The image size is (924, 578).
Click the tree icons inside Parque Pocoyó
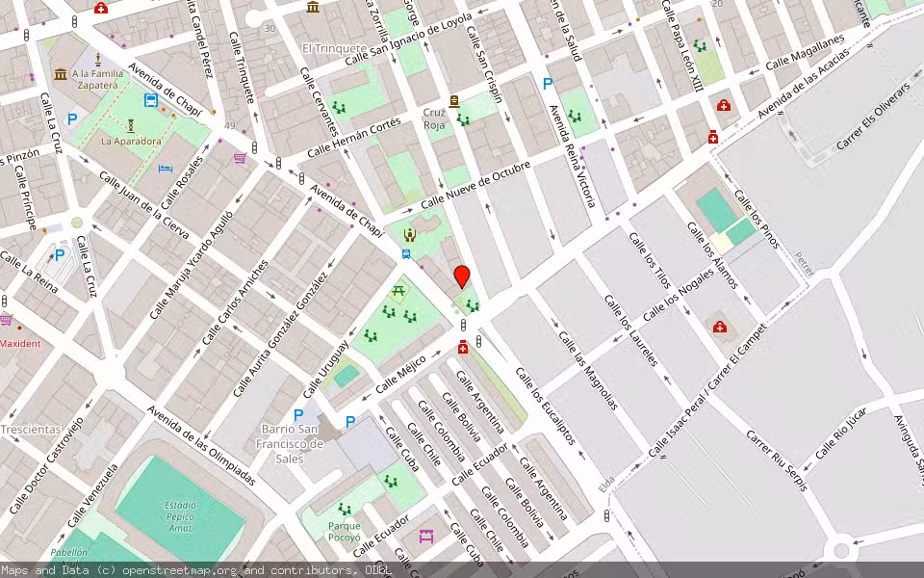point(344,509)
